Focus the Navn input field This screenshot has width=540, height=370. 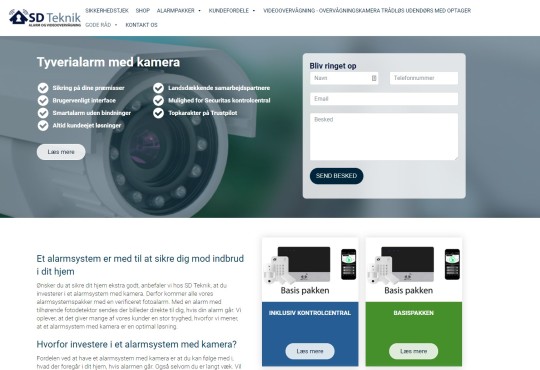(x=344, y=78)
